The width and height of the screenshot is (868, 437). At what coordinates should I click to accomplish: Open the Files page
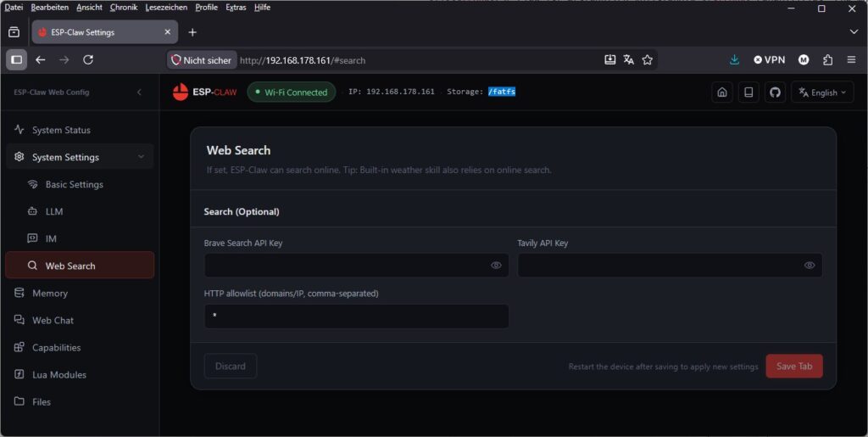coord(80,401)
